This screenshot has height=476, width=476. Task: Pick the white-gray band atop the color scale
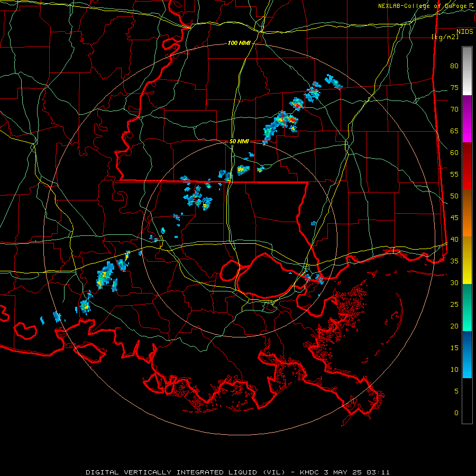(467, 71)
